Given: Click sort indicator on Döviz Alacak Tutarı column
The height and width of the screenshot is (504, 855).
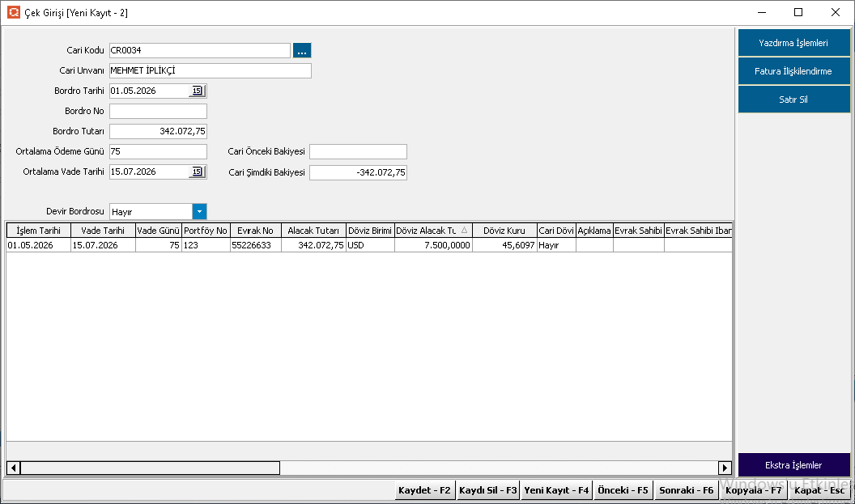Looking at the screenshot, I should (x=464, y=231).
